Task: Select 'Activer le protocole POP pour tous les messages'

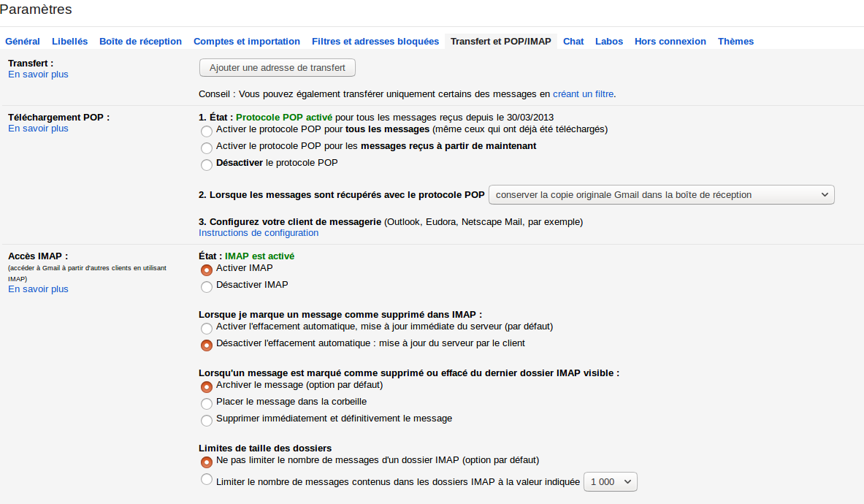Action: click(207, 130)
